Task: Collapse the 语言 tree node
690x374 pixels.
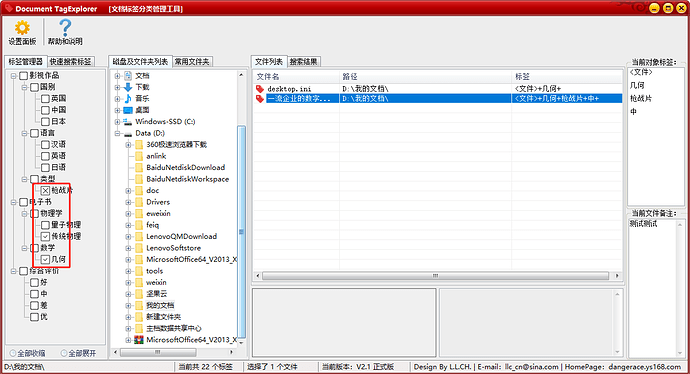Action: point(25,133)
